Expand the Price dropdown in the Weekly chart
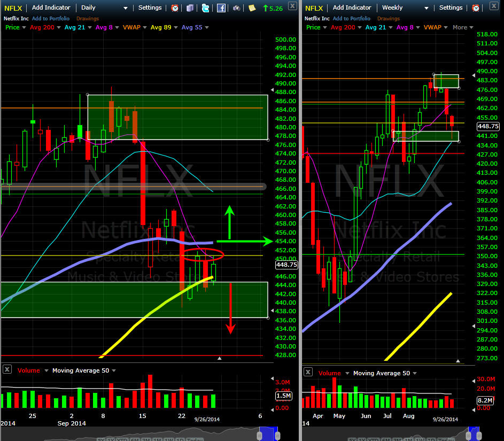 (x=324, y=28)
